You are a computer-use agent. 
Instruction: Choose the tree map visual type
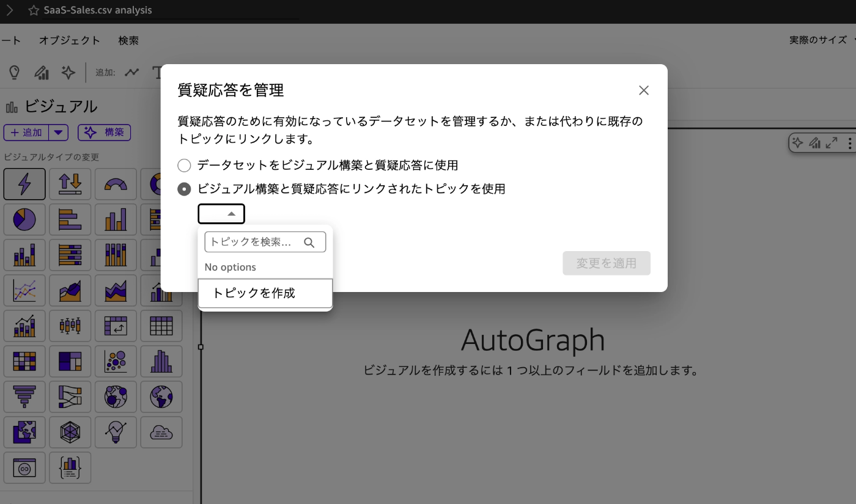pyautogui.click(x=70, y=361)
